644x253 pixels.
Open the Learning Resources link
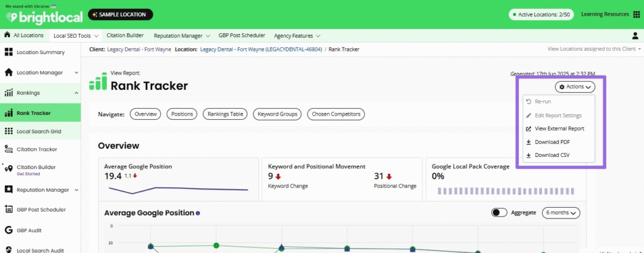[x=605, y=14]
